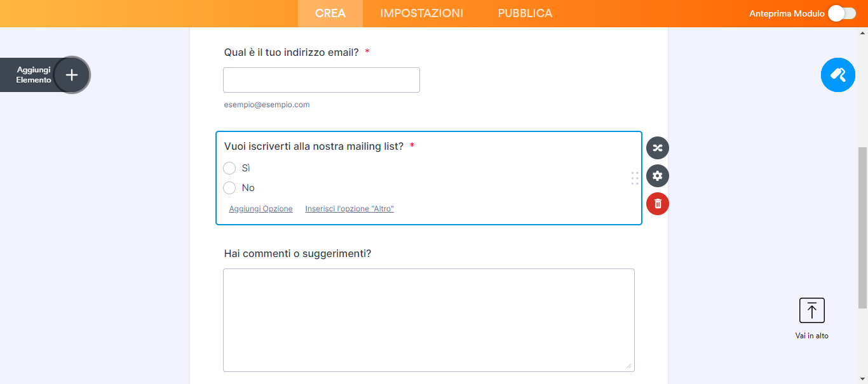This screenshot has width=868, height=384.
Task: Click the Aggiungi Opzione link
Action: point(261,209)
